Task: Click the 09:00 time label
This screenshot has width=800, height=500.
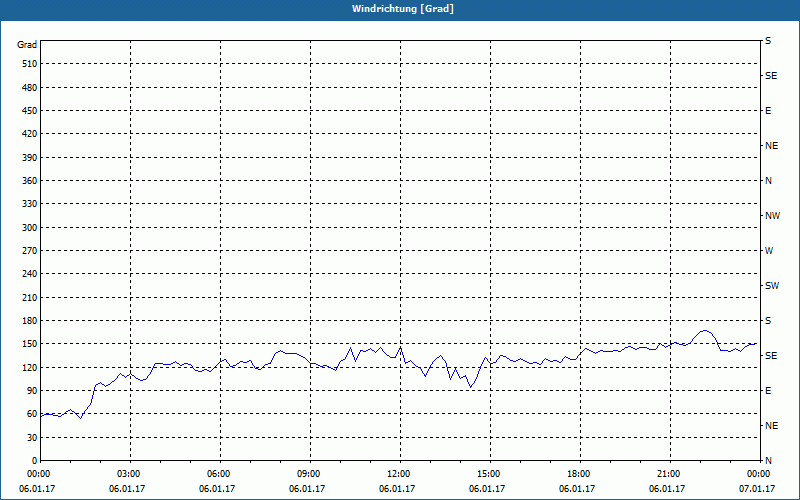Action: pos(310,474)
